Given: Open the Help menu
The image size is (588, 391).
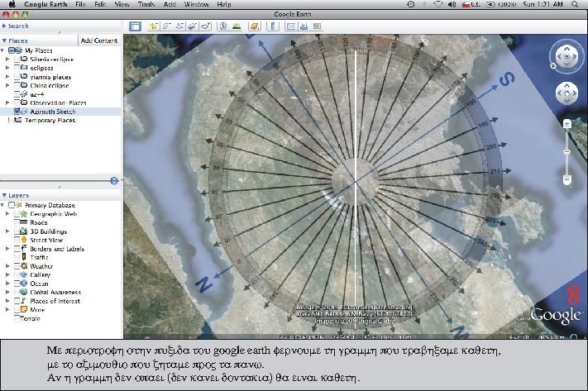Looking at the screenshot, I should tap(224, 4).
